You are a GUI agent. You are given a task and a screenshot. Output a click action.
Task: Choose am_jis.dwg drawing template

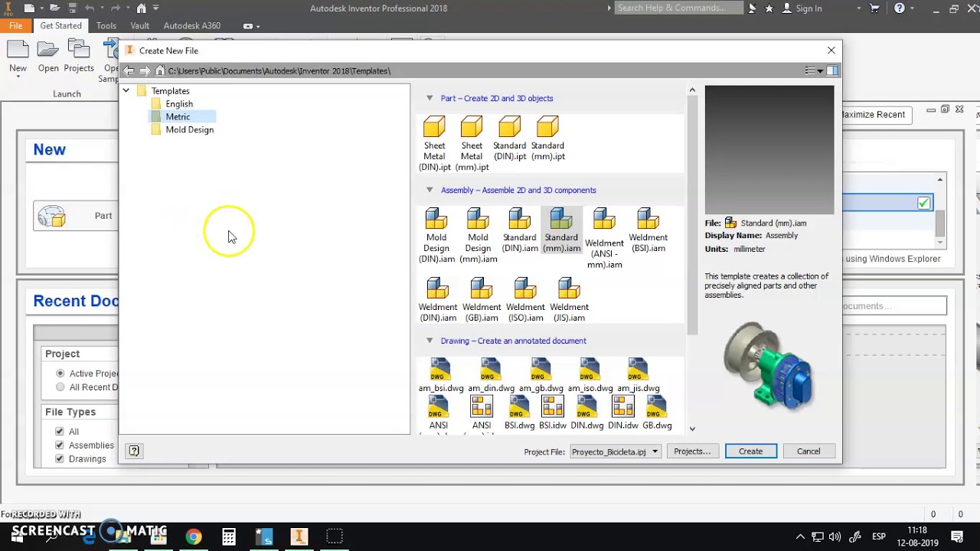[638, 376]
